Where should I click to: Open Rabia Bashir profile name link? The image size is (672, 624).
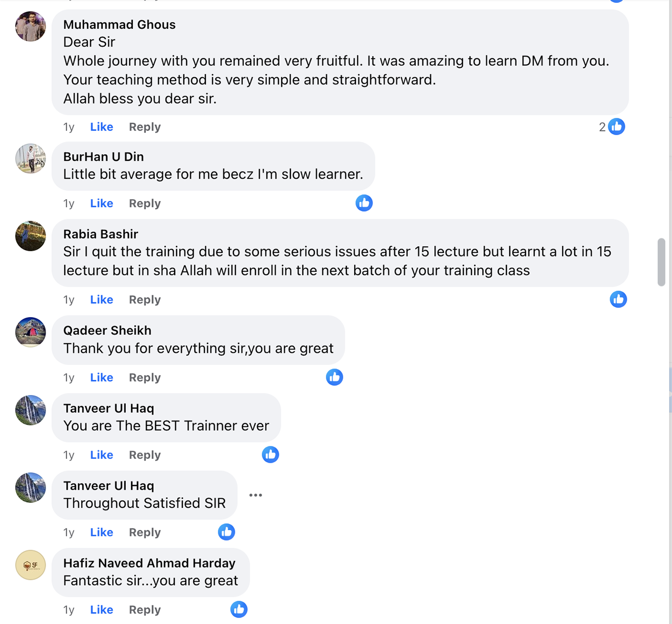click(100, 234)
